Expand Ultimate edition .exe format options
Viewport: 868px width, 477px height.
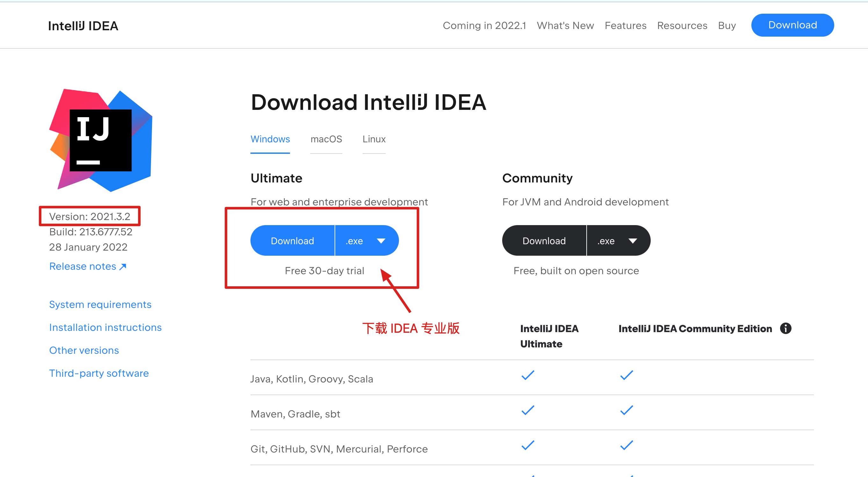pos(380,241)
